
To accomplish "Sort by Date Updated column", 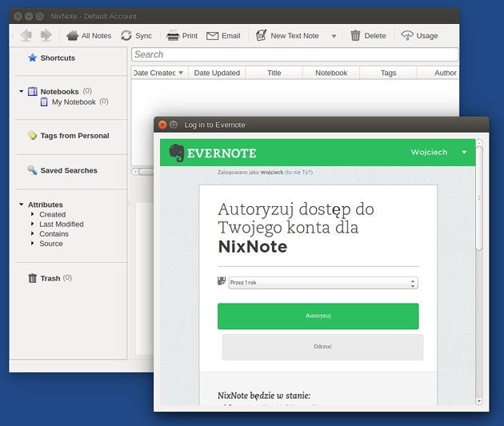I will [x=217, y=73].
